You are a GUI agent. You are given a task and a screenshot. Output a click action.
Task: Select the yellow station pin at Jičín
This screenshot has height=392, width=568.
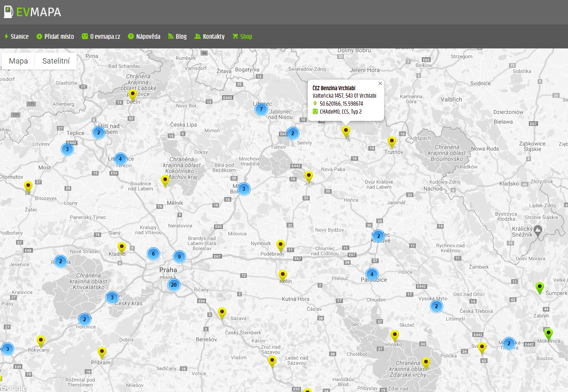tap(309, 177)
